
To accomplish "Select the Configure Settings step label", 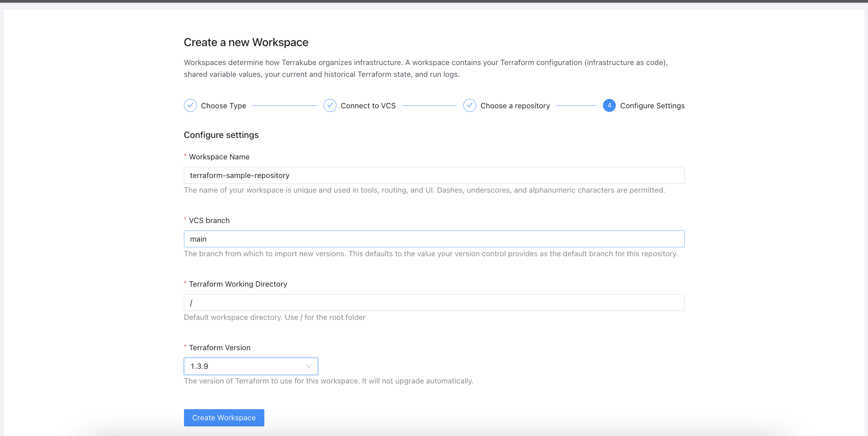I will [652, 106].
